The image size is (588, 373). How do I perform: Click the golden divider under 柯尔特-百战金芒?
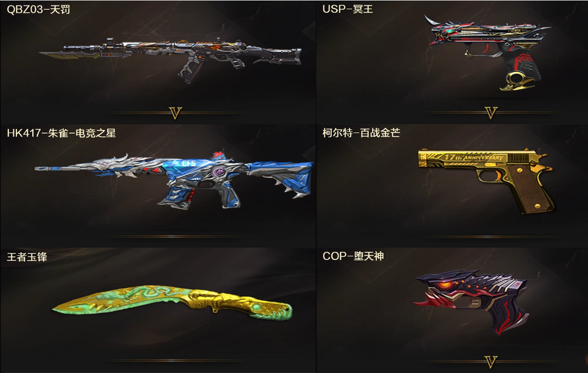point(491,237)
